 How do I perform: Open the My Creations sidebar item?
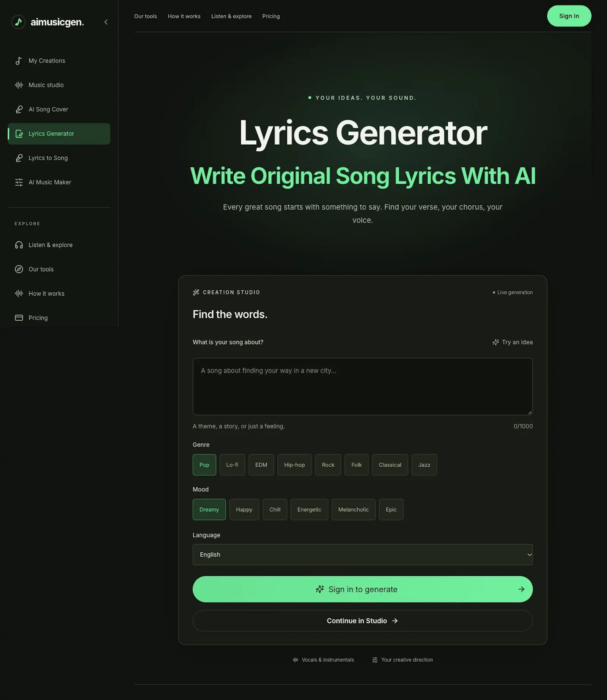click(59, 61)
